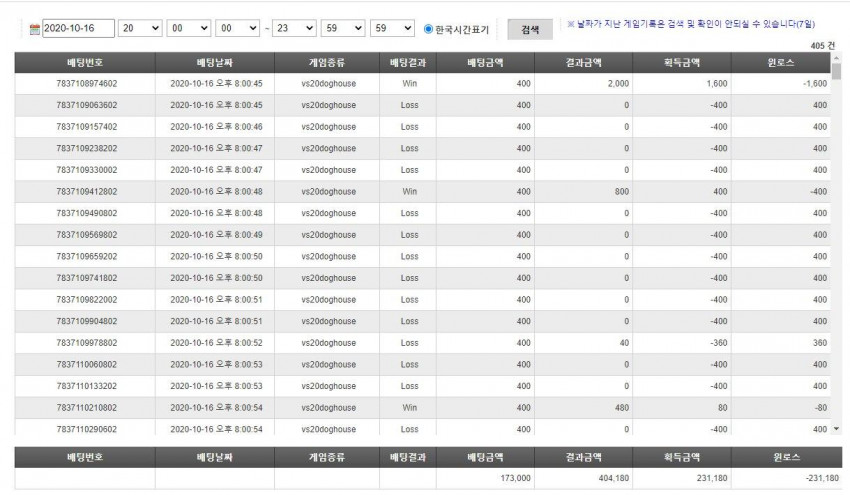The width and height of the screenshot is (850, 495).
Task: Open the end minute dropdown showing 59
Action: (x=343, y=28)
